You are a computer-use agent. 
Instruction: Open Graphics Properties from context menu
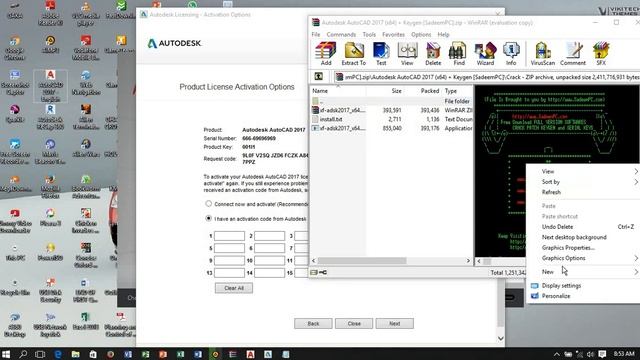coord(583,247)
